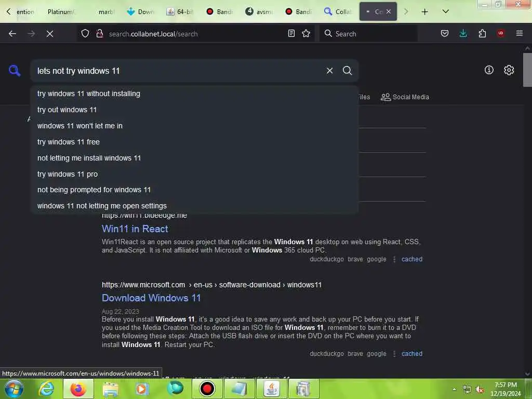This screenshot has width=532, height=399.
Task: Switch to the Down tab
Action: pyautogui.click(x=141, y=12)
